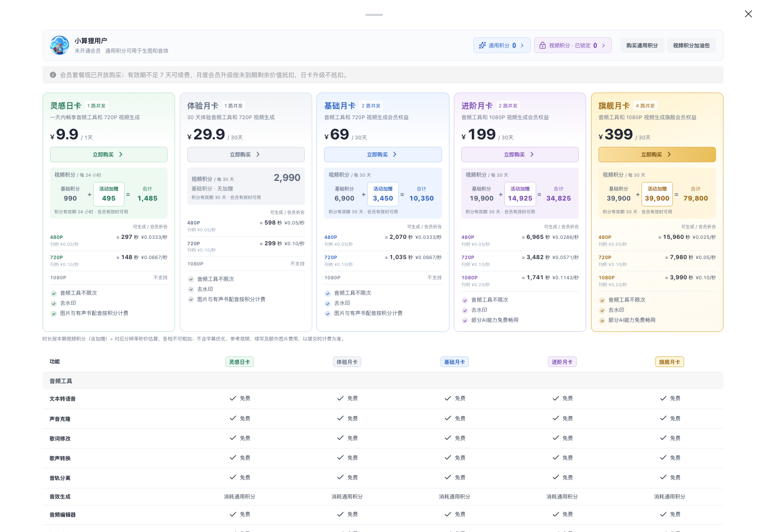Open the 视频积分加油包 option
This screenshot has width=766, height=532.
click(x=692, y=46)
